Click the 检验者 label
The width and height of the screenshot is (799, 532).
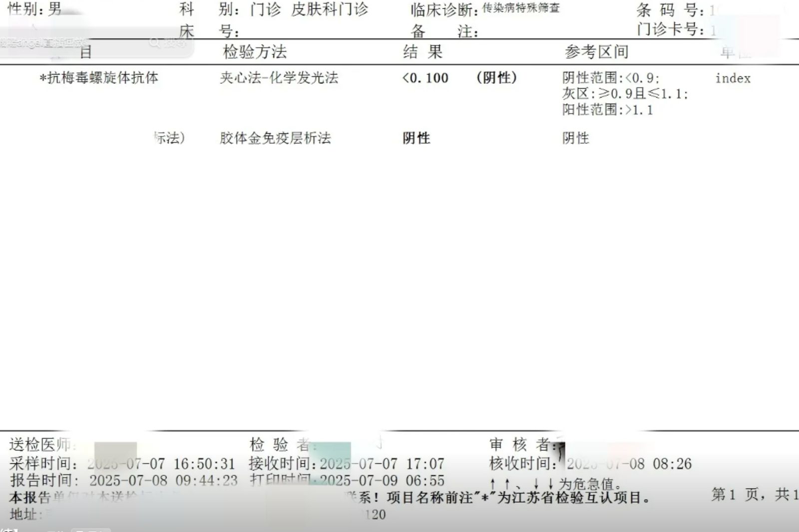coord(283,444)
